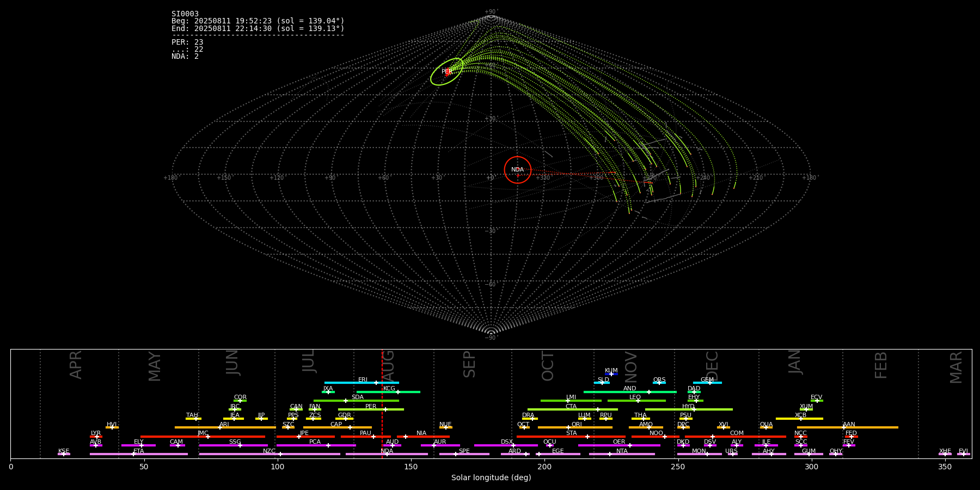Click the NIA shower label
Screen dimensions: 980x490
pyautogui.click(x=421, y=433)
